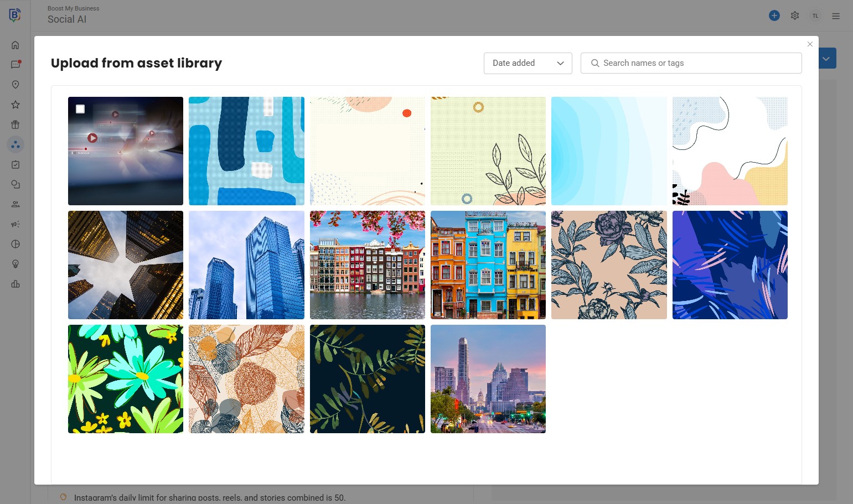Image resolution: width=853 pixels, height=504 pixels.
Task: Select the light blue wave gradient image
Action: 609,151
